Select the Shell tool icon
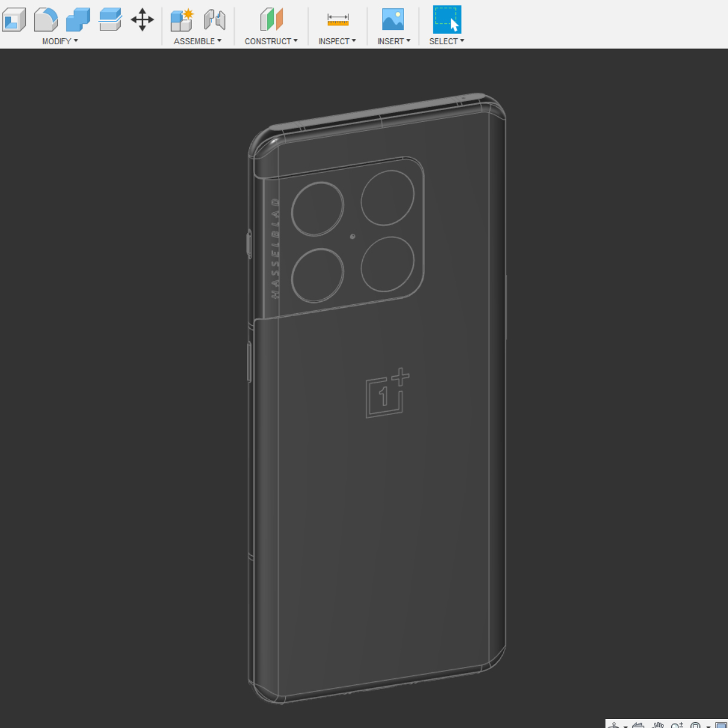The height and width of the screenshot is (728, 728). 14,20
